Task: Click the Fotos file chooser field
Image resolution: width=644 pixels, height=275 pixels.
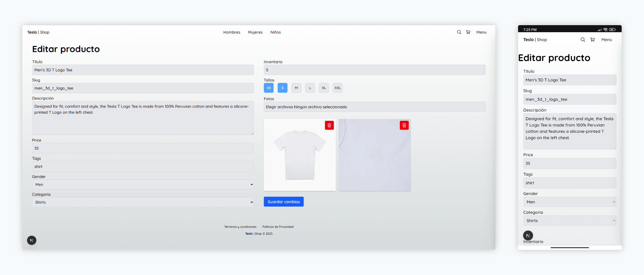Action: (x=374, y=107)
